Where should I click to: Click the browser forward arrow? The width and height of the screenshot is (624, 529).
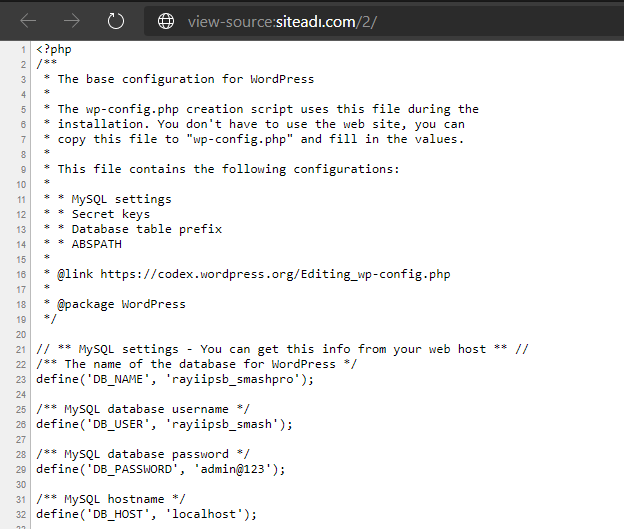(72, 21)
